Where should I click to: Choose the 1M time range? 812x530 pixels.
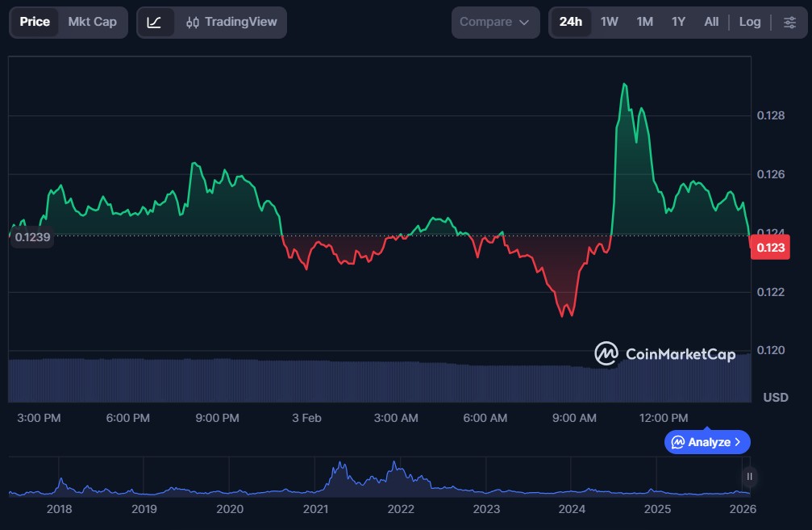pos(644,23)
